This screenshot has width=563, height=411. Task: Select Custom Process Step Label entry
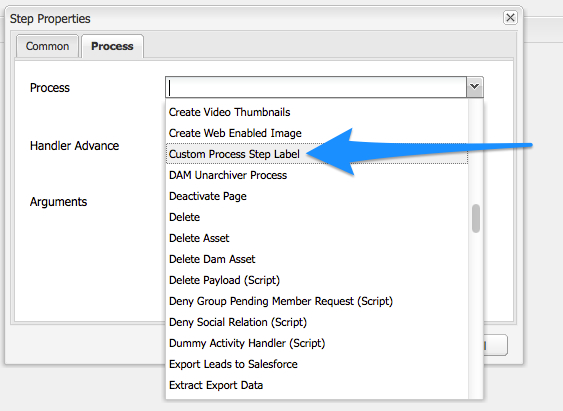[317, 154]
